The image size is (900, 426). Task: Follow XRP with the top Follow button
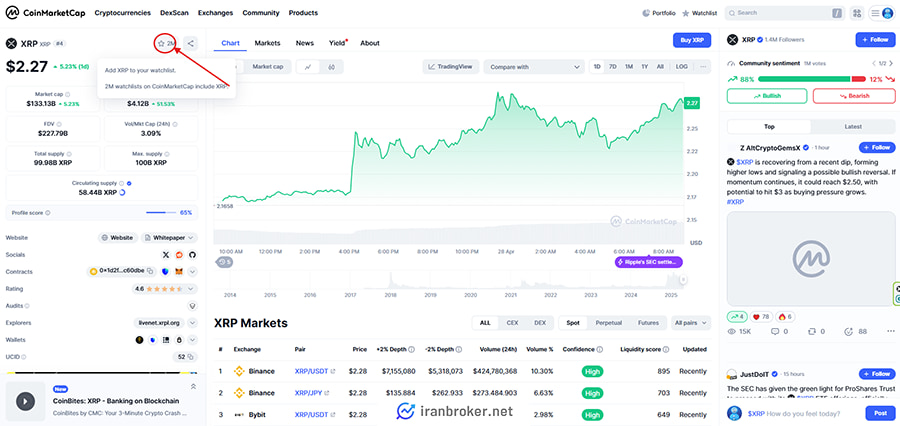pos(875,40)
